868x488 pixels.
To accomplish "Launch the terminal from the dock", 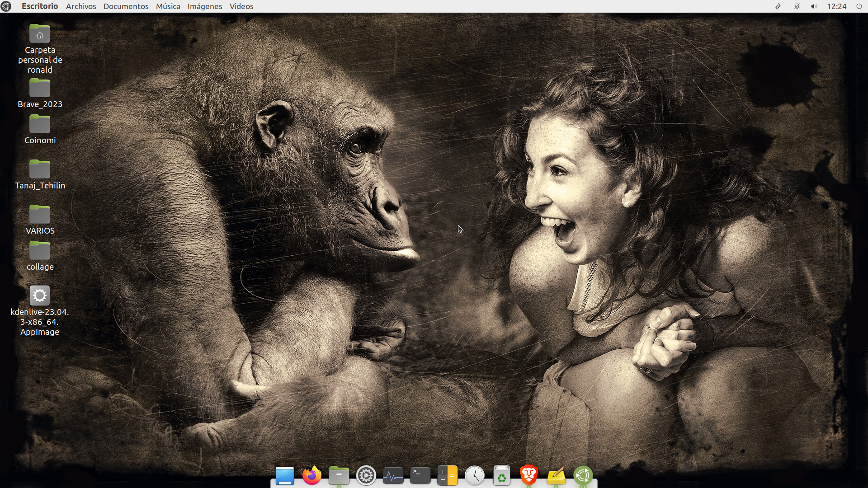I will click(420, 476).
